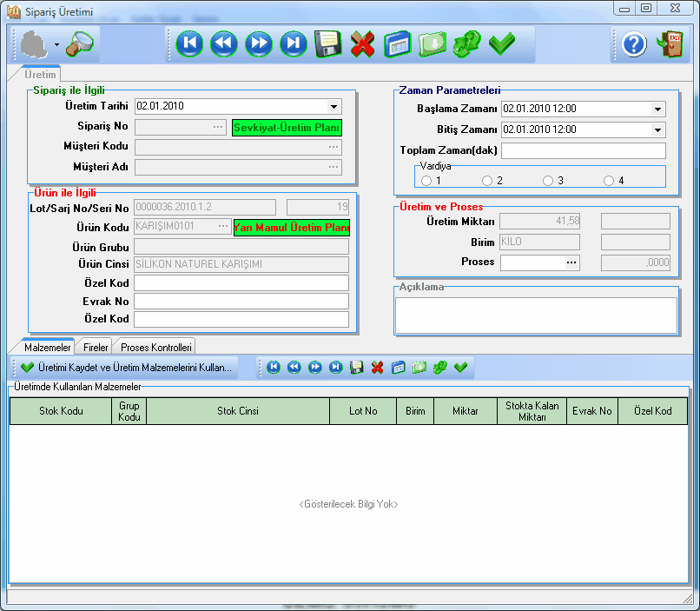This screenshot has width=700, height=611.
Task: Click the Ürün Grubu field
Action: coord(241,247)
